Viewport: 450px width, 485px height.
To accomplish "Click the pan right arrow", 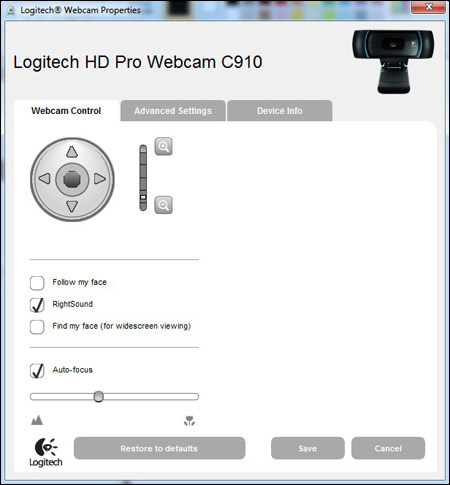I will tap(100, 179).
